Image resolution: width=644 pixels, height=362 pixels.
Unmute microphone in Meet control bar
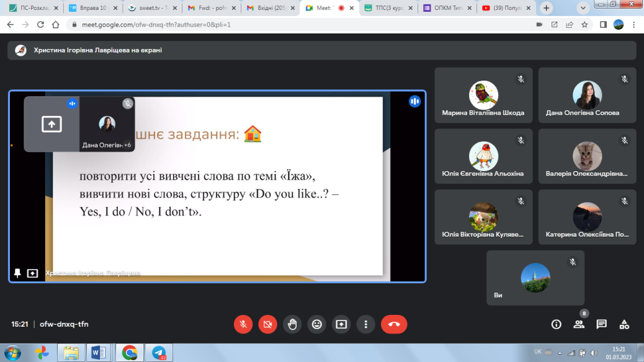[x=243, y=324]
